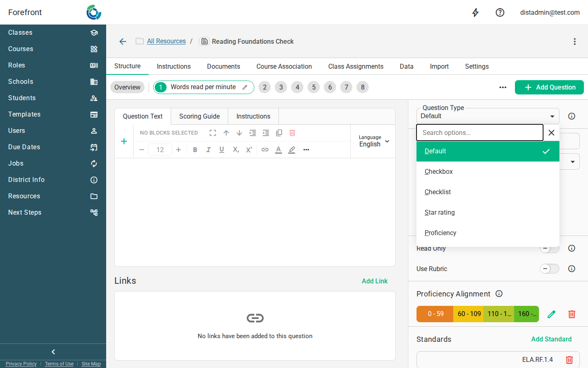
Task: Open the All Resources breadcrumb link
Action: click(166, 41)
